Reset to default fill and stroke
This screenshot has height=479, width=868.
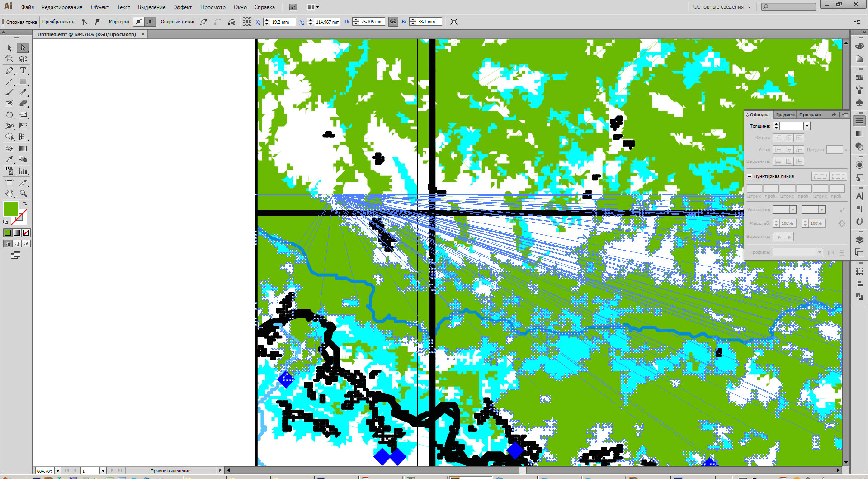pos(5,222)
